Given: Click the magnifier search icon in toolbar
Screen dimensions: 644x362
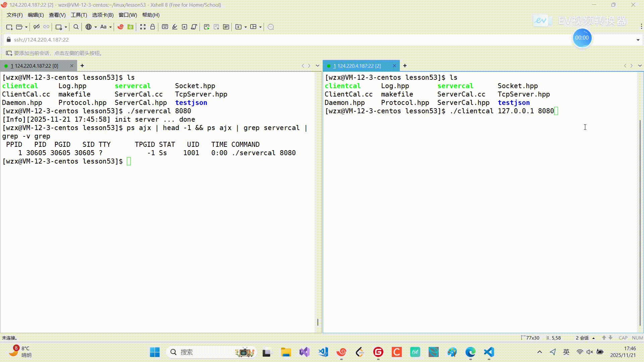Looking at the screenshot, I should click(76, 27).
